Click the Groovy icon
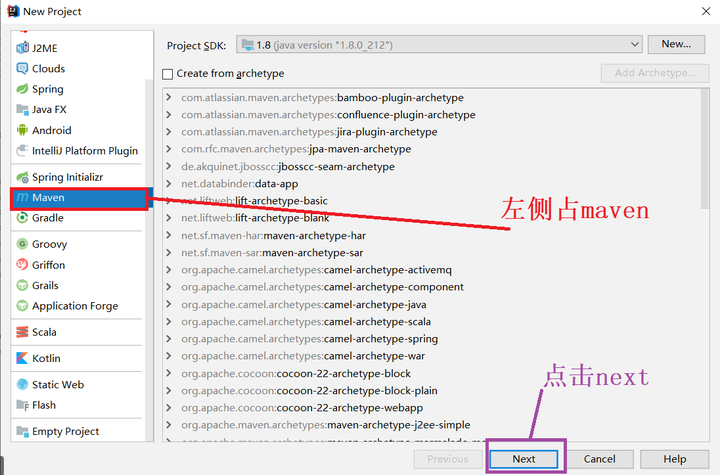Screen dimensions: 720x475 (22, 244)
